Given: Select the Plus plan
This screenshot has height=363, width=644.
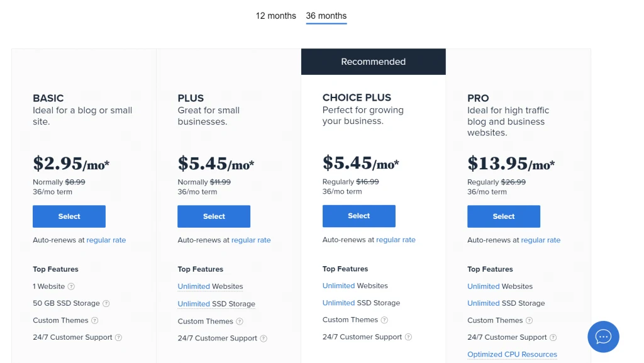Looking at the screenshot, I should point(214,216).
